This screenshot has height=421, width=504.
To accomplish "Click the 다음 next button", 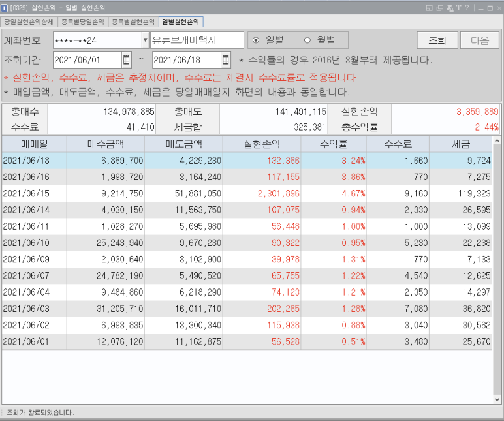I will pyautogui.click(x=480, y=40).
